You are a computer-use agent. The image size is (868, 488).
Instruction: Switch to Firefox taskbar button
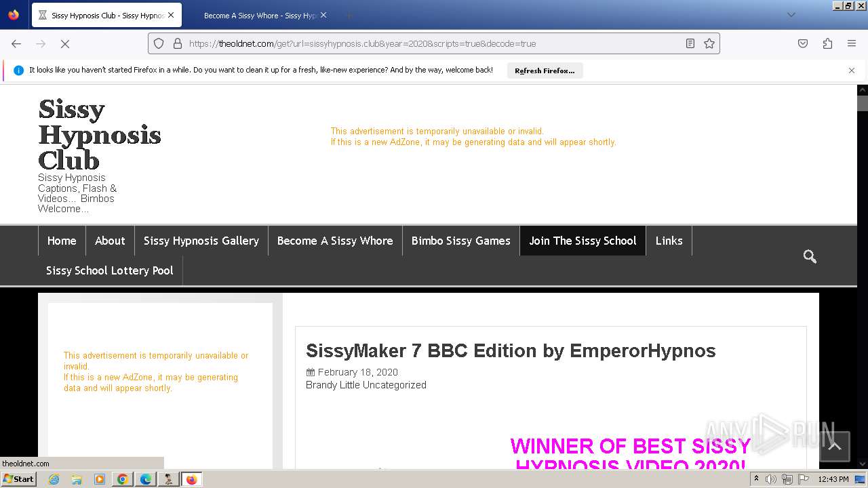[192, 479]
